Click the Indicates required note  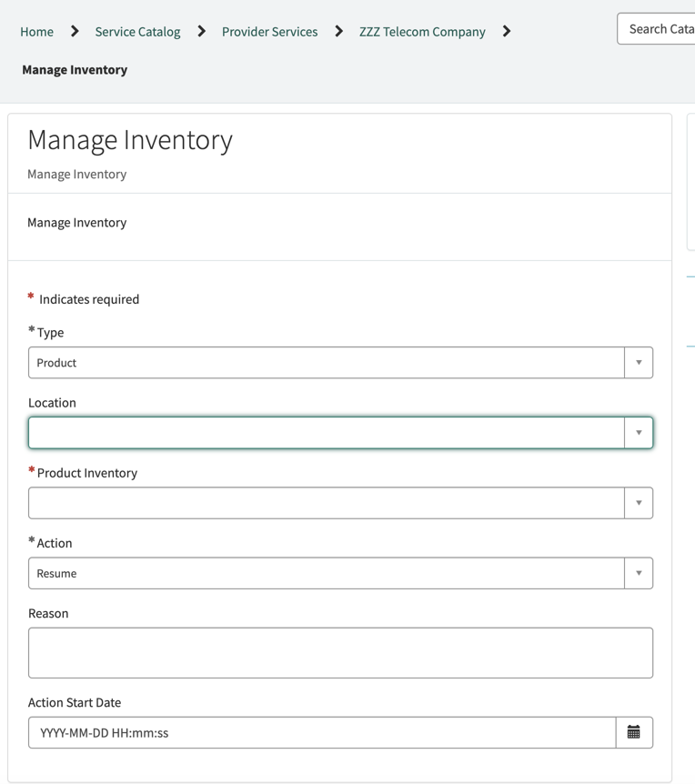[x=89, y=299]
